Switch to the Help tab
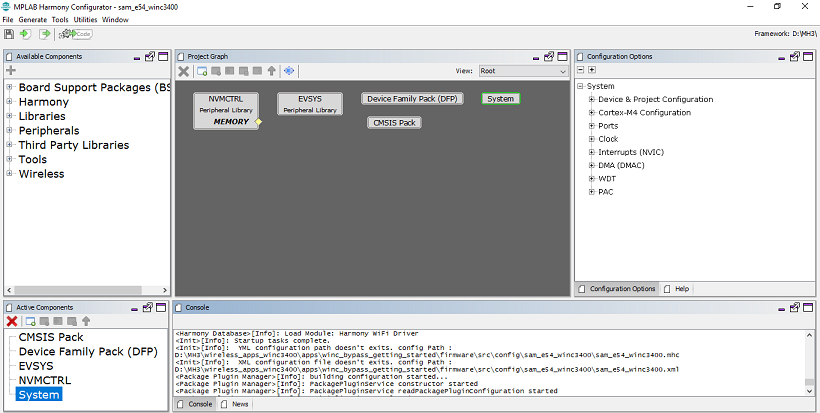The height and width of the screenshot is (413, 820). pyautogui.click(x=677, y=289)
